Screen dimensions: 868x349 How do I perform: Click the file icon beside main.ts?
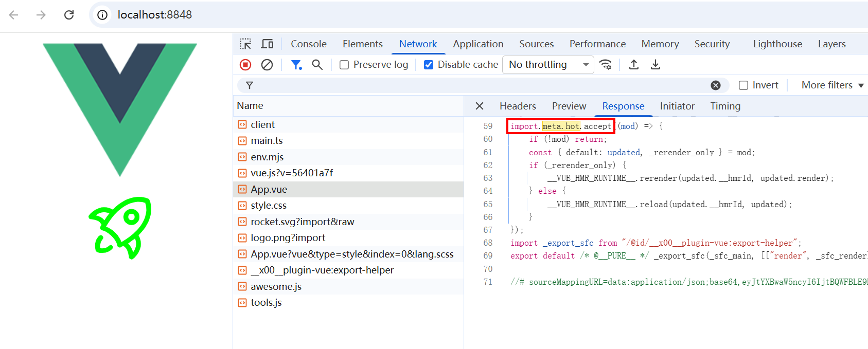tap(242, 141)
